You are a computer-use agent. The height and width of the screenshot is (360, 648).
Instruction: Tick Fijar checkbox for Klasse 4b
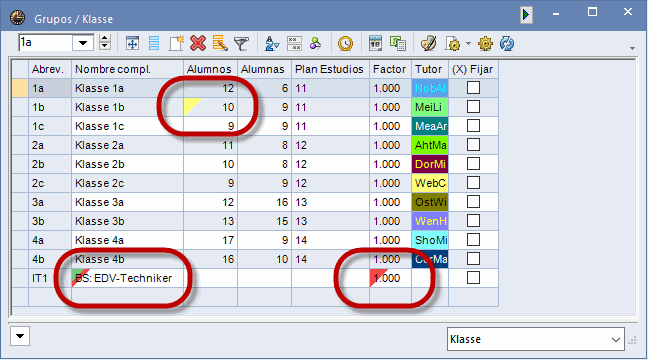pos(473,259)
